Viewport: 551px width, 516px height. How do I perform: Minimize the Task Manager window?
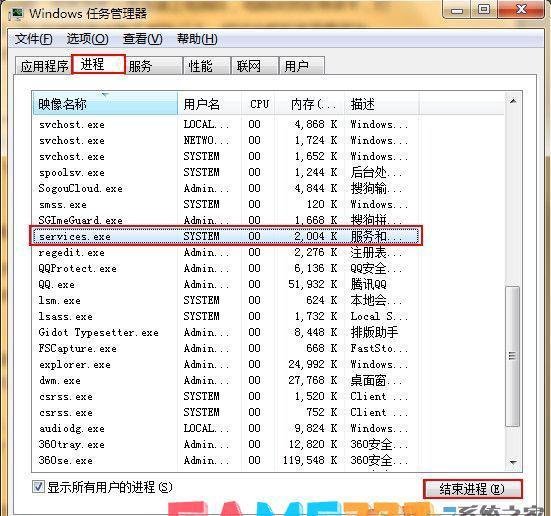457,10
